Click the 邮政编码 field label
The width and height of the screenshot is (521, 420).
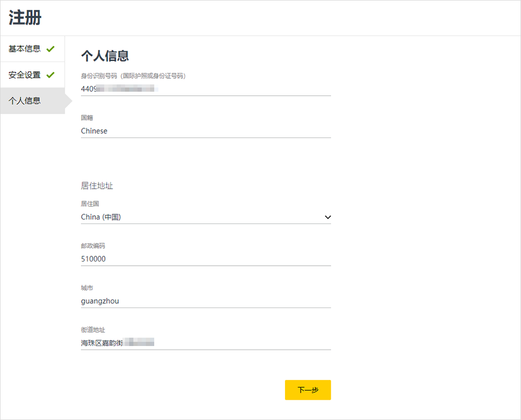pyautogui.click(x=93, y=246)
